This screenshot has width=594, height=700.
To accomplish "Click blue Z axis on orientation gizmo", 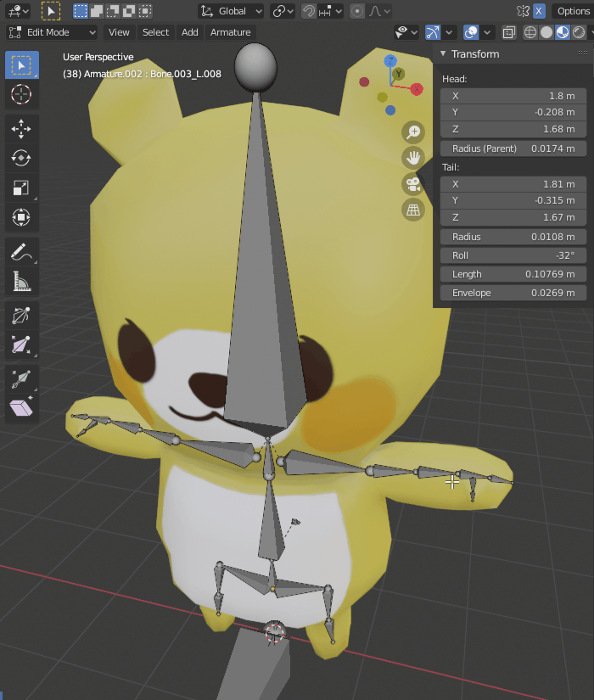I will click(390, 61).
